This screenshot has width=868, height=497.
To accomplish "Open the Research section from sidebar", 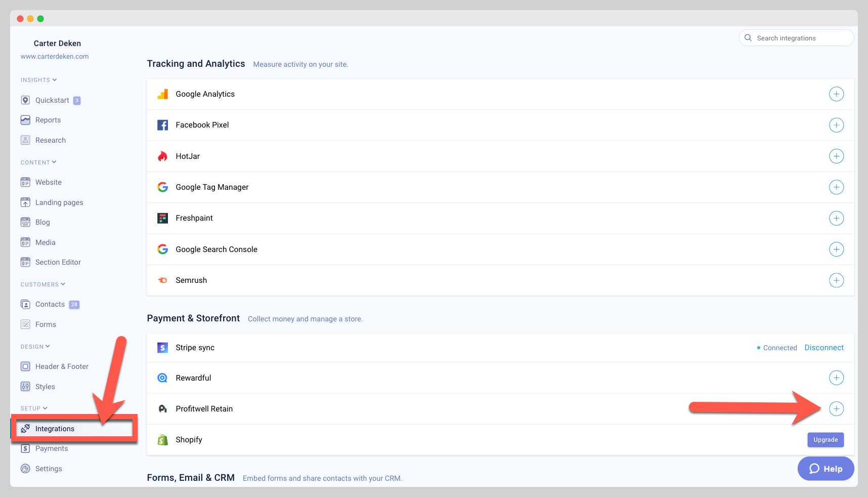I will coord(51,140).
